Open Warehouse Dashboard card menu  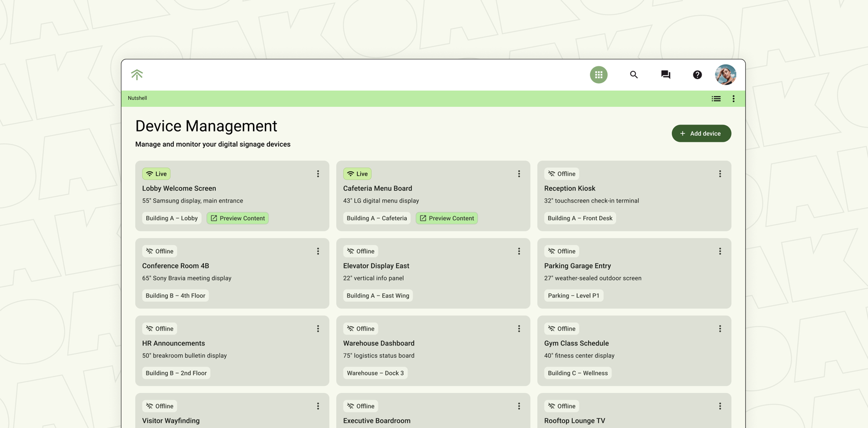coord(519,329)
